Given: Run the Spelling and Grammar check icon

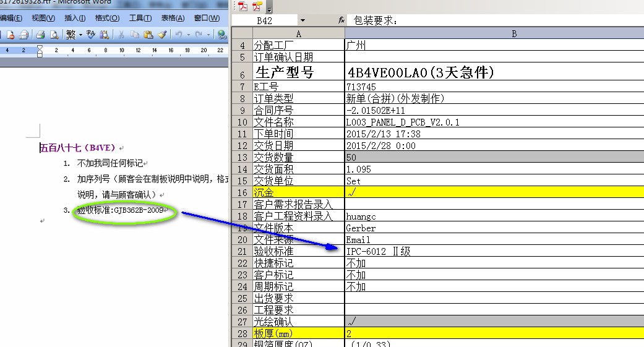Looking at the screenshot, I should (x=91, y=35).
